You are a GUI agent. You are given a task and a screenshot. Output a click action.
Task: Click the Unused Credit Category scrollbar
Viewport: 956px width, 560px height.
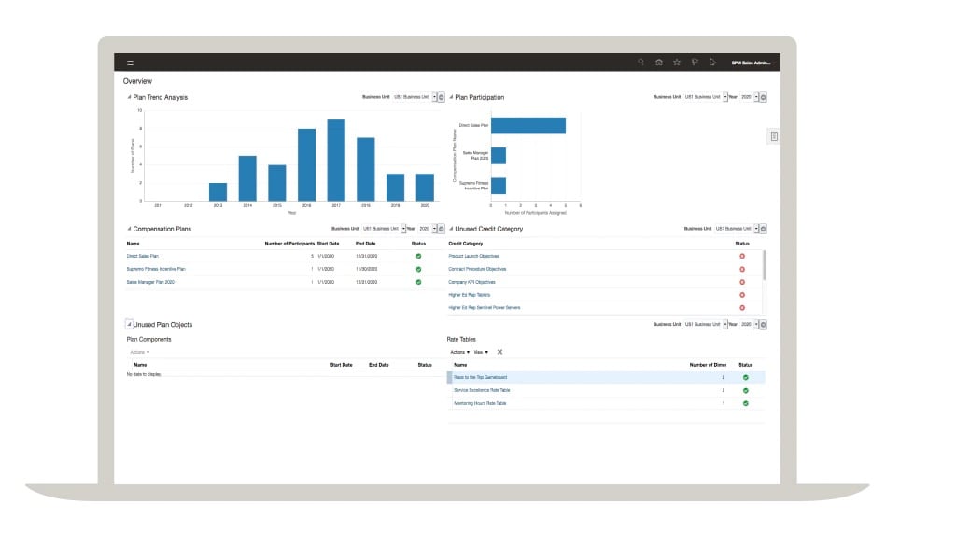coord(765,266)
